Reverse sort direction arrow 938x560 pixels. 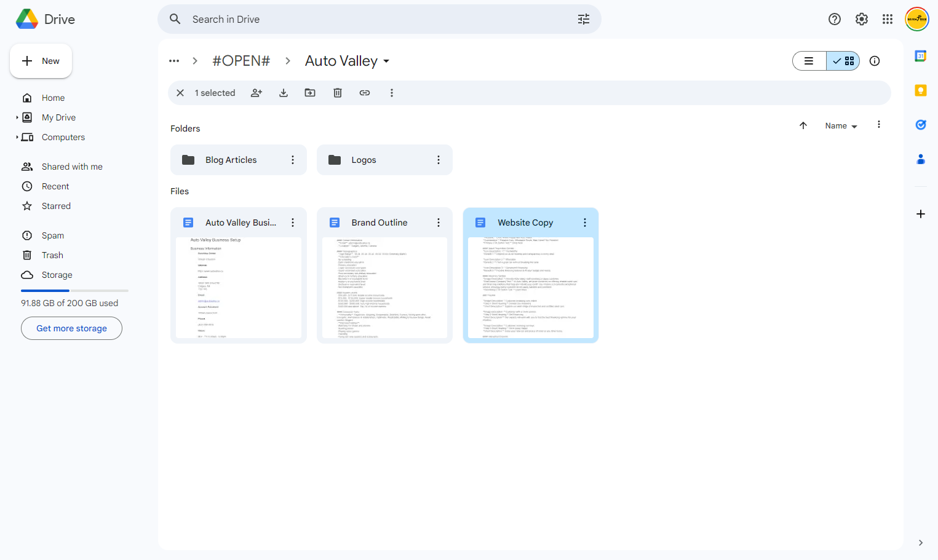pyautogui.click(x=803, y=125)
